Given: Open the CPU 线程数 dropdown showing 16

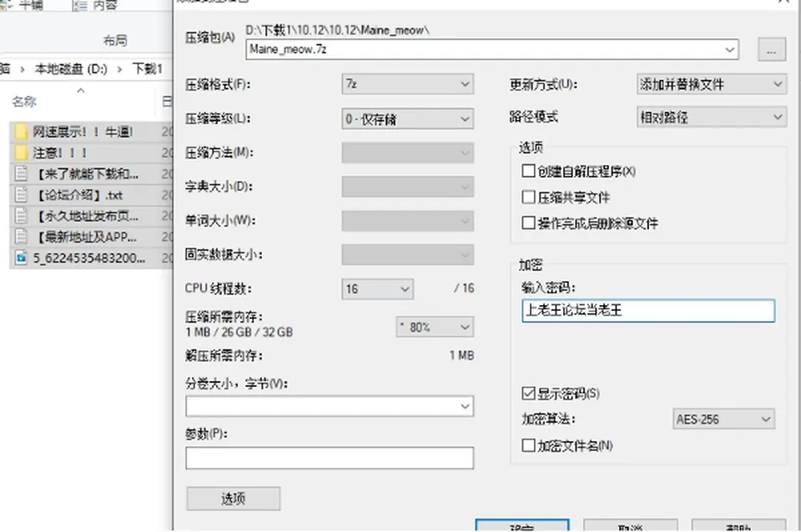Looking at the screenshot, I should click(x=377, y=289).
